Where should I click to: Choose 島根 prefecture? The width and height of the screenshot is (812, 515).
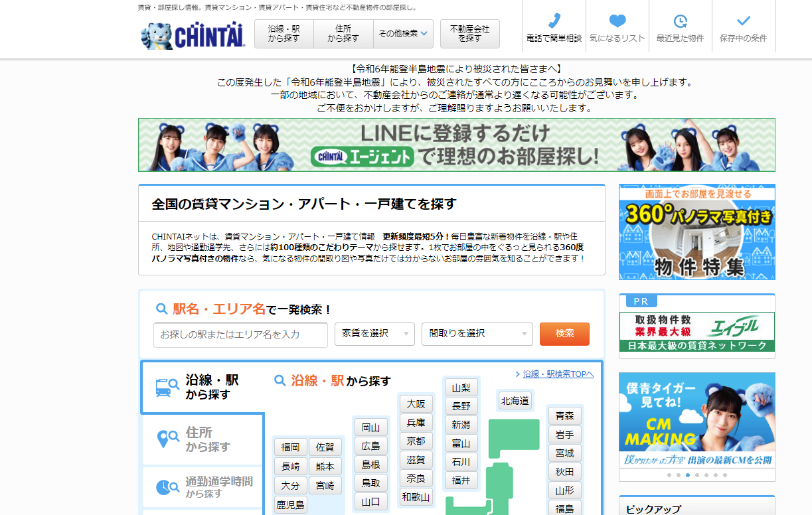coord(371,465)
